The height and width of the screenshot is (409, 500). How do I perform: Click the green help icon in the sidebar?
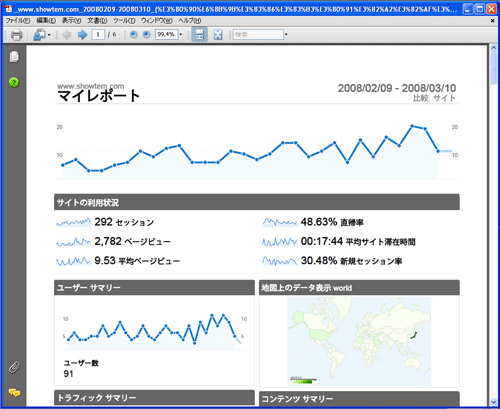(14, 82)
